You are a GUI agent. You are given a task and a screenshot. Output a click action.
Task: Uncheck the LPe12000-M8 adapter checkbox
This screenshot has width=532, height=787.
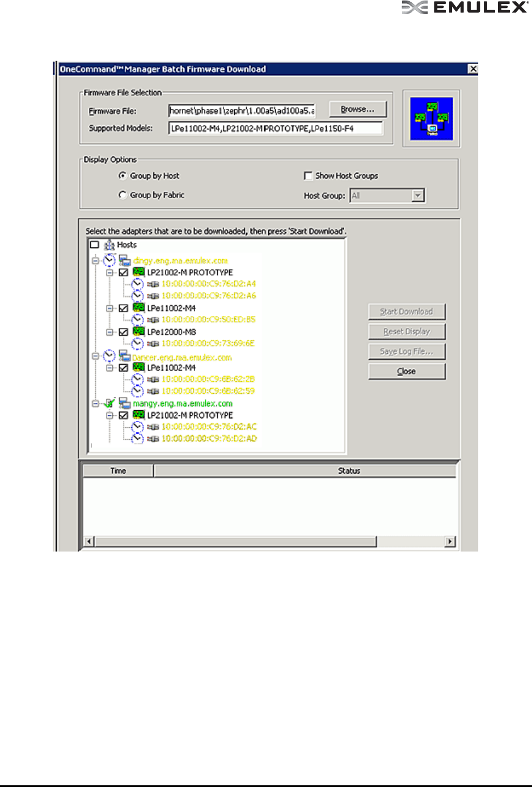click(x=123, y=332)
